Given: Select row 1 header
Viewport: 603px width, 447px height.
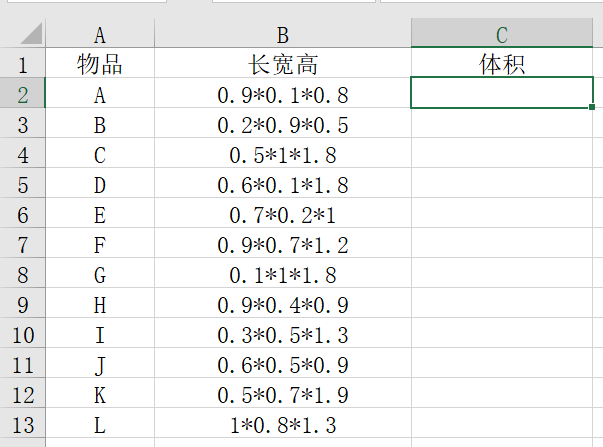Looking at the screenshot, I should click(x=23, y=63).
